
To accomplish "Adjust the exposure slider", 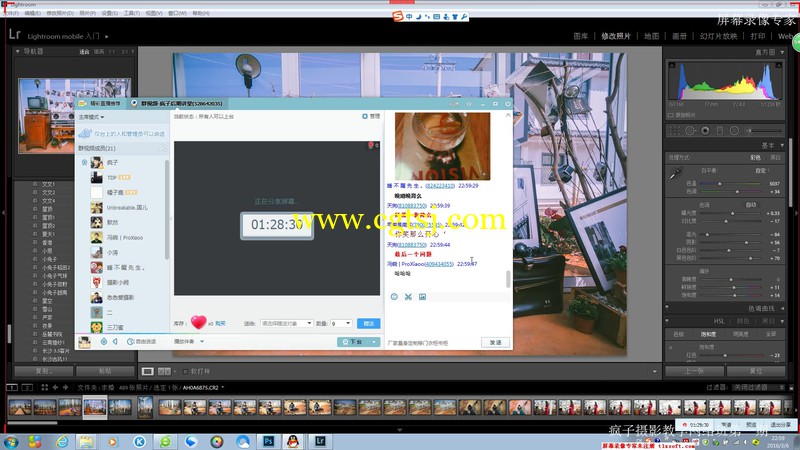I will 733,213.
